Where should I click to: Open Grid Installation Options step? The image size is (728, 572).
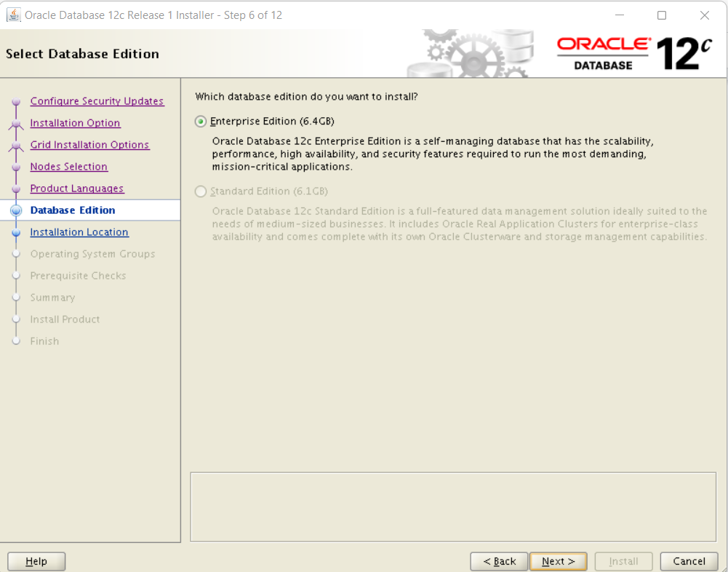tap(89, 145)
